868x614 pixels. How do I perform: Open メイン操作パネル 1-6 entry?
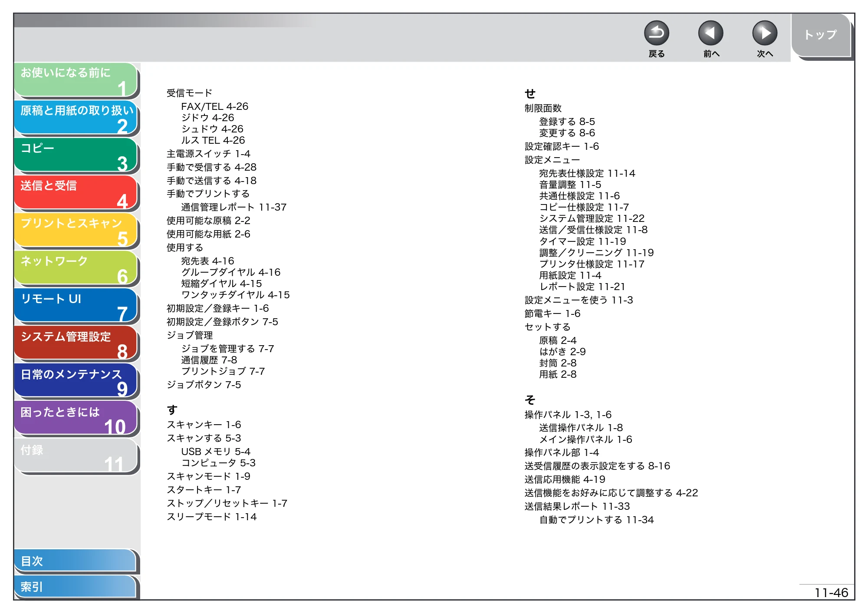click(x=585, y=439)
